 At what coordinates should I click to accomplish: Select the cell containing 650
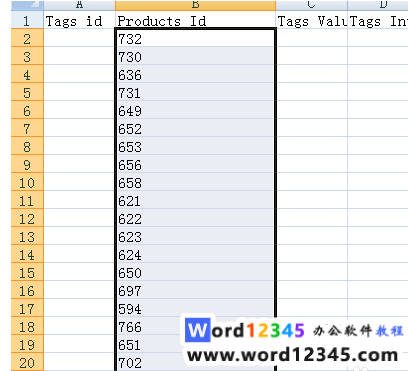point(196,272)
